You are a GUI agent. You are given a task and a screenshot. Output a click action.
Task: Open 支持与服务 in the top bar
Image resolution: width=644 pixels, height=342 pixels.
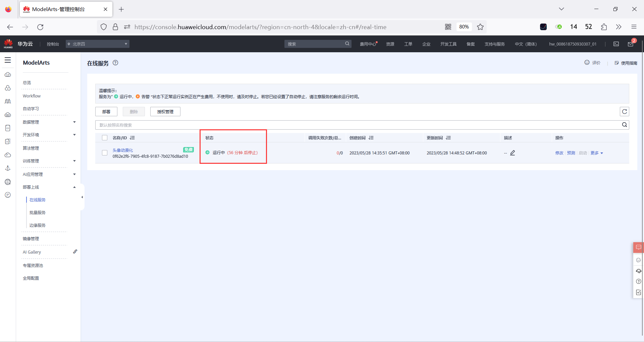tap(495, 44)
